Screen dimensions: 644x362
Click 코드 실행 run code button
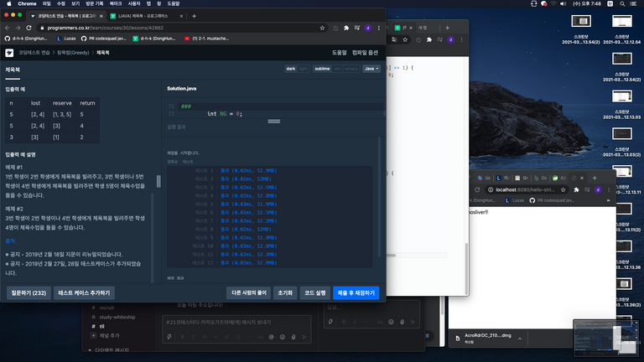315,293
